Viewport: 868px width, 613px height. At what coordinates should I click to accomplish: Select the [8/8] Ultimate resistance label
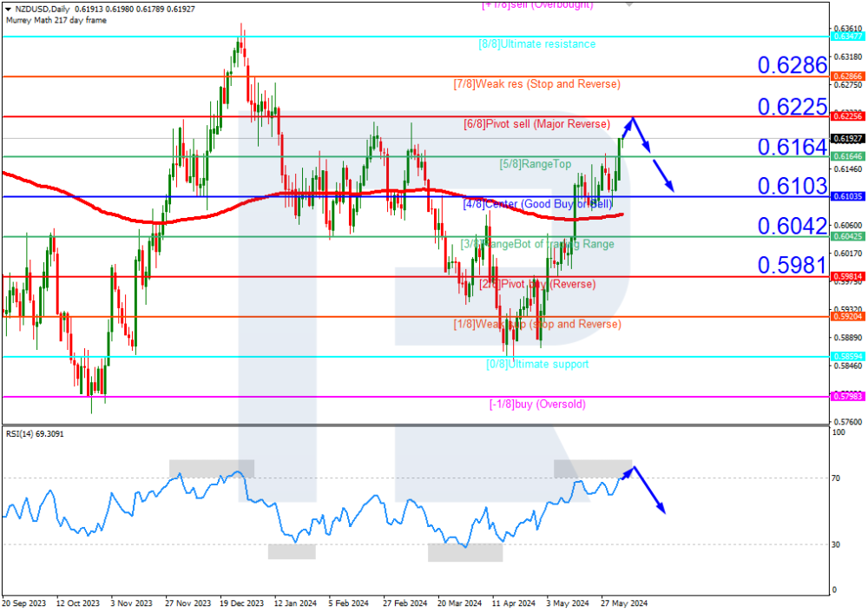coord(536,44)
